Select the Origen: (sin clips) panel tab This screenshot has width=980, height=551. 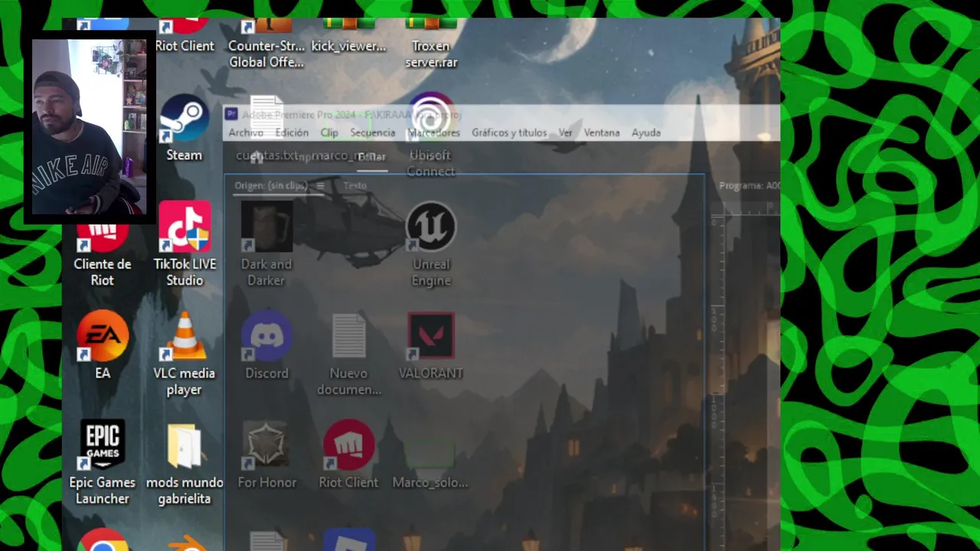coord(271,185)
